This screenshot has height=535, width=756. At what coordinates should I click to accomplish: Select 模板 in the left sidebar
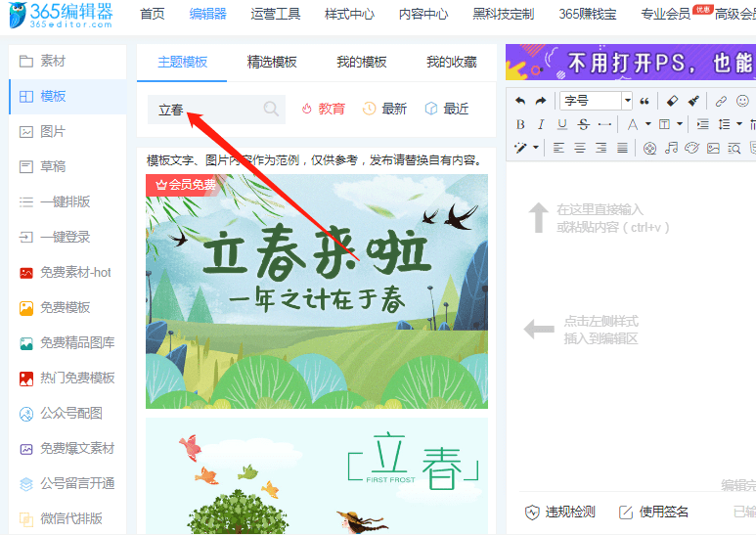coord(67,97)
